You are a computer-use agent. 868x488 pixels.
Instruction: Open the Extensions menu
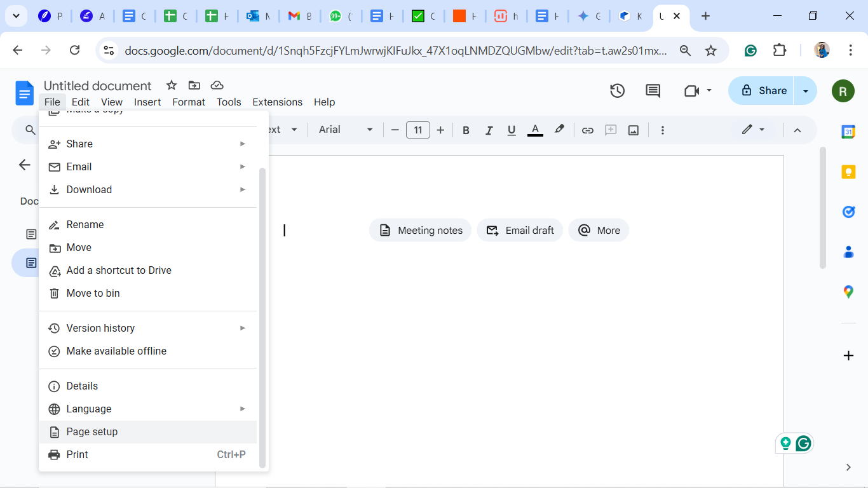pyautogui.click(x=277, y=102)
